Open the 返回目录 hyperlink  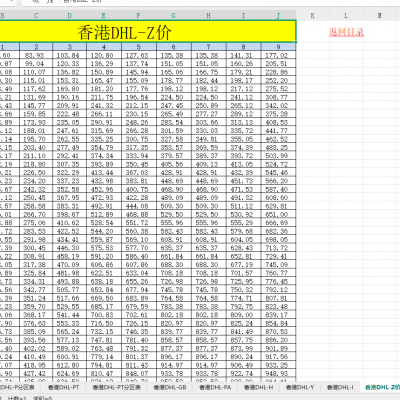click(346, 32)
